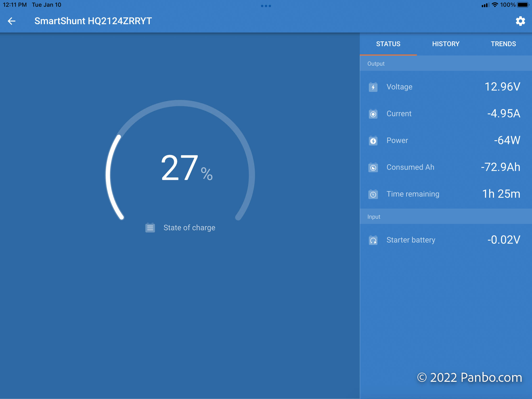The width and height of the screenshot is (532, 399).
Task: Tap the 1h 25m time remaining value
Action: tap(501, 194)
